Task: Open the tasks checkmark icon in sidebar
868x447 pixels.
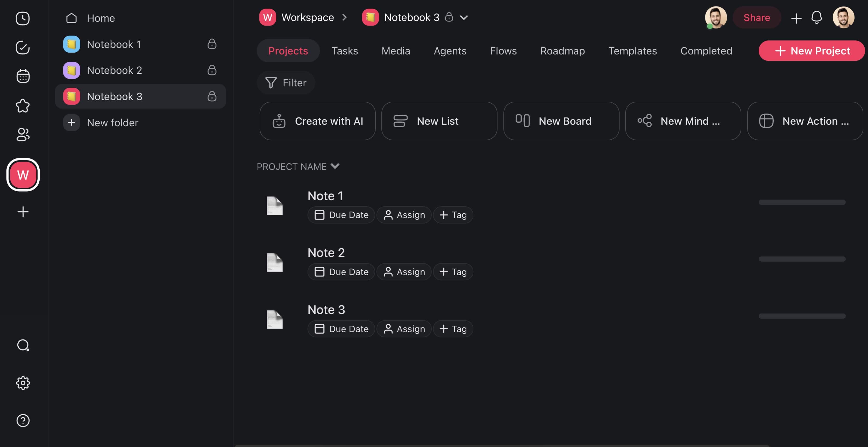Action: click(23, 47)
